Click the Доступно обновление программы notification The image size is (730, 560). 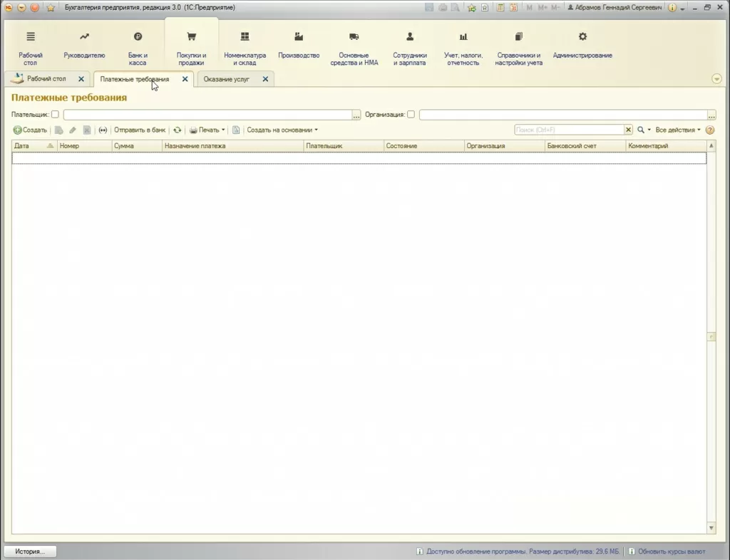[x=523, y=551]
